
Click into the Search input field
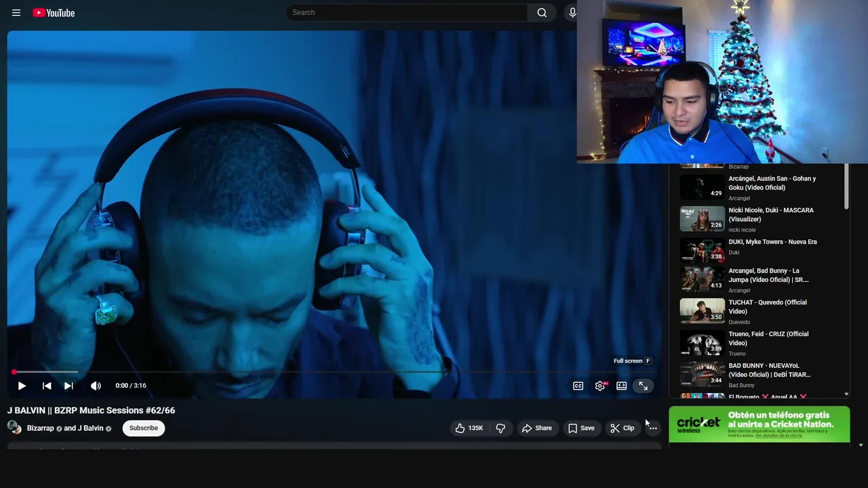[x=407, y=12]
